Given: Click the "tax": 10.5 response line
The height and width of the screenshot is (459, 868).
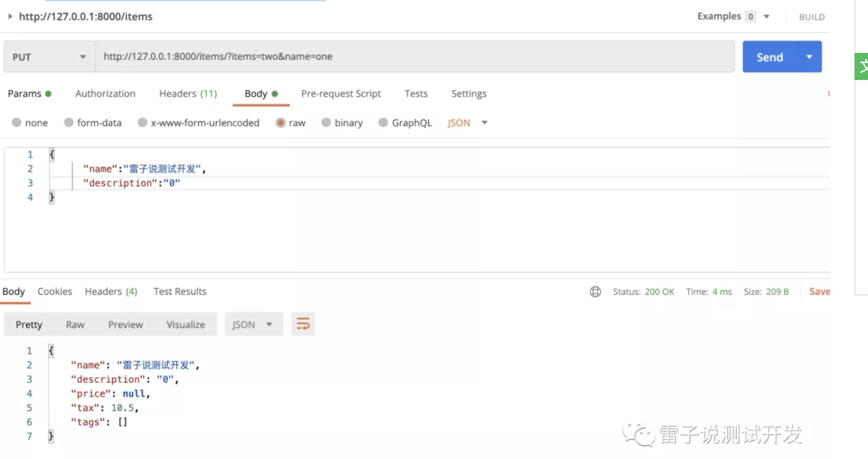Looking at the screenshot, I should 105,408.
